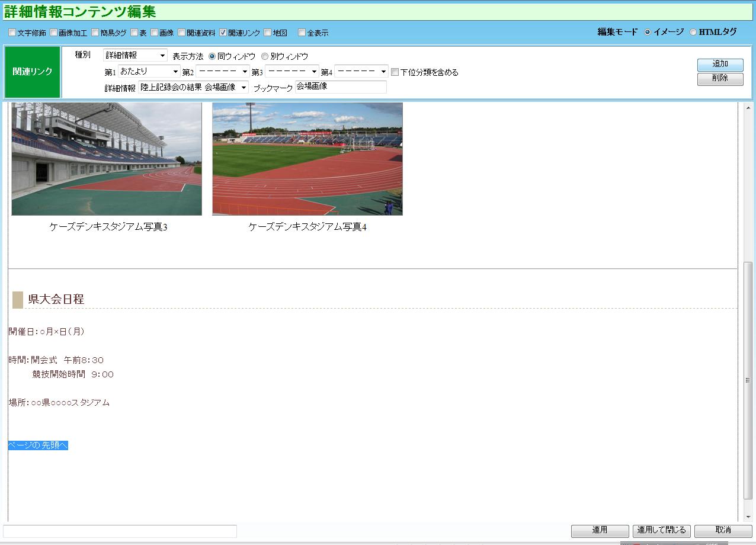Viewport: 756px width, 545px height.
Task: Uncheck the 関連リンク checkbox
Action: [x=223, y=33]
